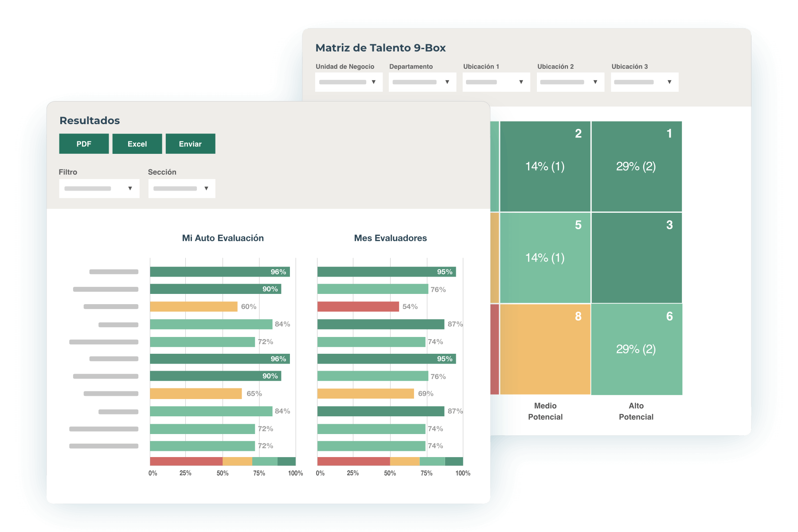Click 9-Box cell 5 showing 14% (1)

[x=545, y=258]
